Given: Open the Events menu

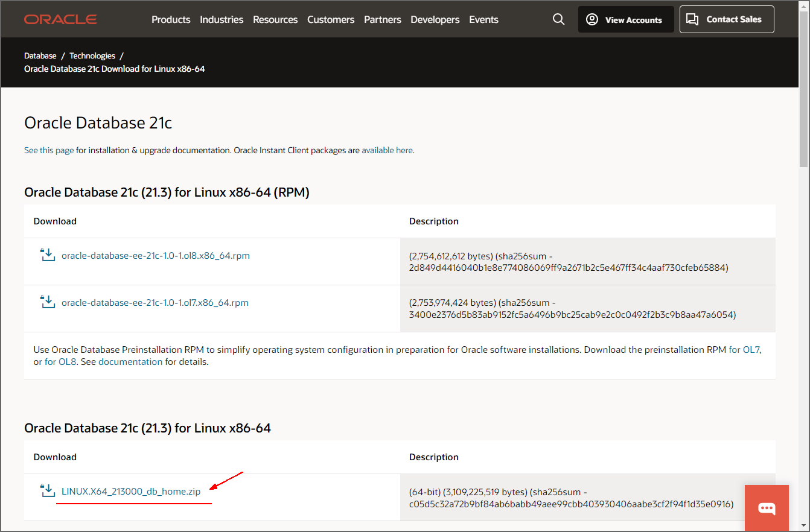Looking at the screenshot, I should (x=484, y=19).
